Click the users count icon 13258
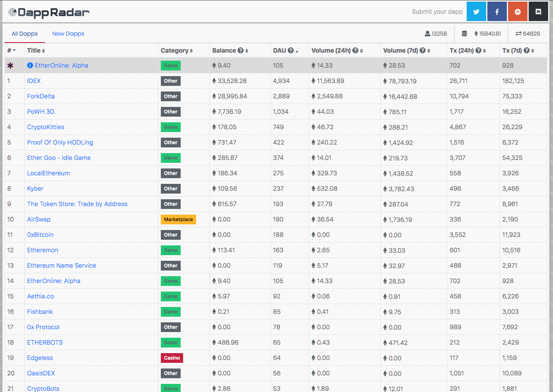The height and width of the screenshot is (392, 553). coord(427,34)
